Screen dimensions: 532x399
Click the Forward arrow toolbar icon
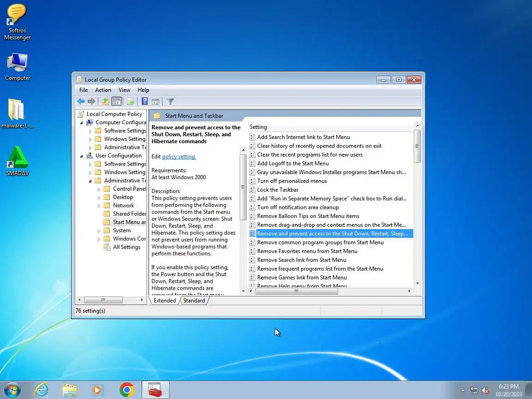[x=91, y=101]
